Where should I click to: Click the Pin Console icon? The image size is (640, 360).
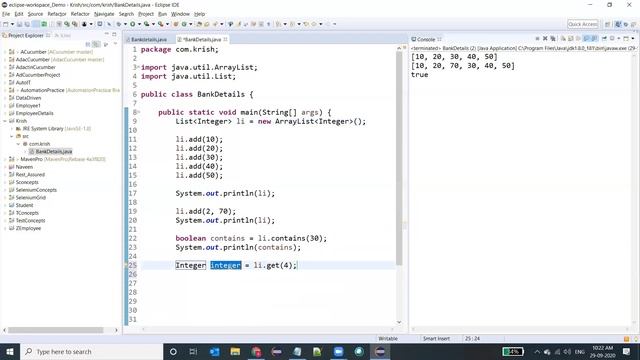pyautogui.click(x=604, y=38)
